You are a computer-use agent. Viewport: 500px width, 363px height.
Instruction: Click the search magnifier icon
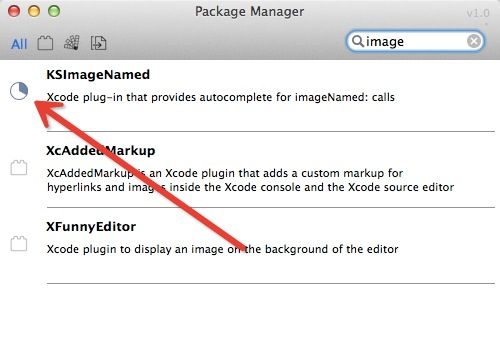tap(358, 41)
